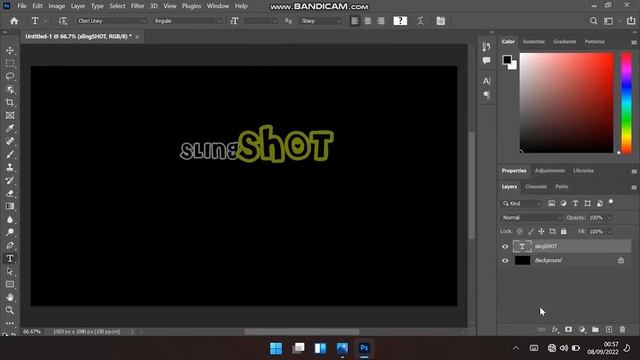Image resolution: width=640 pixels, height=360 pixels.
Task: Delete layer with trash icon
Action: 622,329
